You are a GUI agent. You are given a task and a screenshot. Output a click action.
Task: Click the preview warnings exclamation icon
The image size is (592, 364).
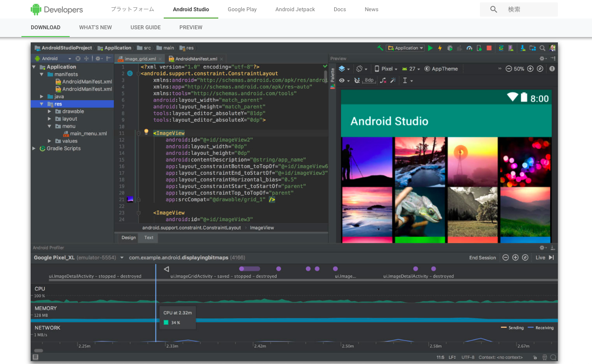552,69
